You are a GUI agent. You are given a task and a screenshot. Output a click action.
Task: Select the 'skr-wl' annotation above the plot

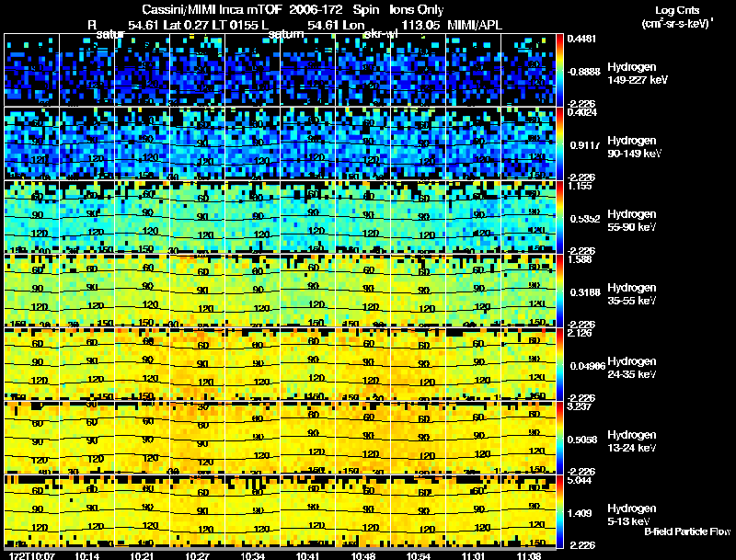381,34
